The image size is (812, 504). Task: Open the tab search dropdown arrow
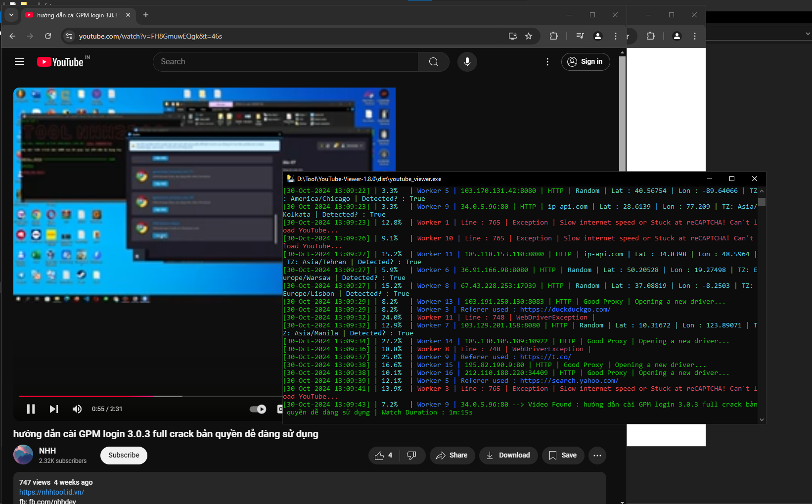(x=11, y=15)
